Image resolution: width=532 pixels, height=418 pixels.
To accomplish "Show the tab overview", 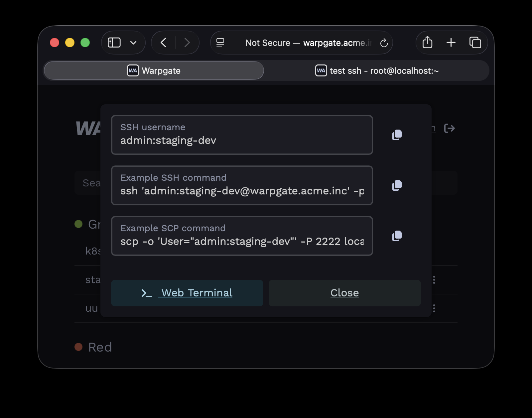I will (475, 43).
